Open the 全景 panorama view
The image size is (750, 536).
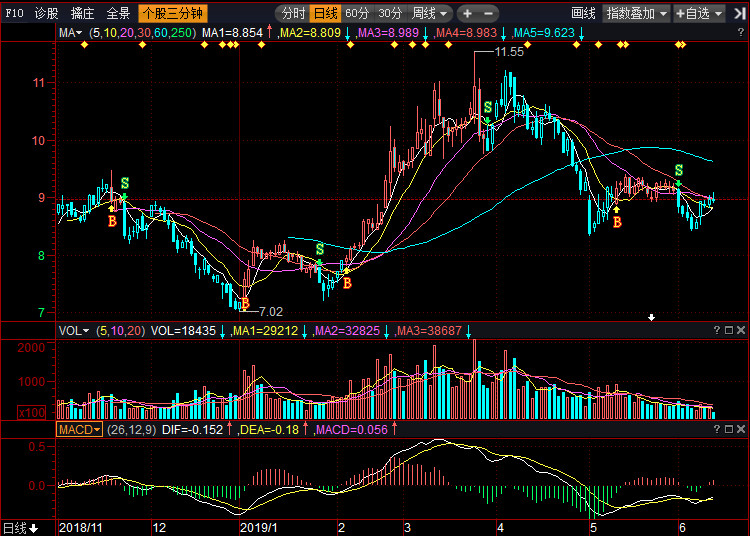(118, 14)
